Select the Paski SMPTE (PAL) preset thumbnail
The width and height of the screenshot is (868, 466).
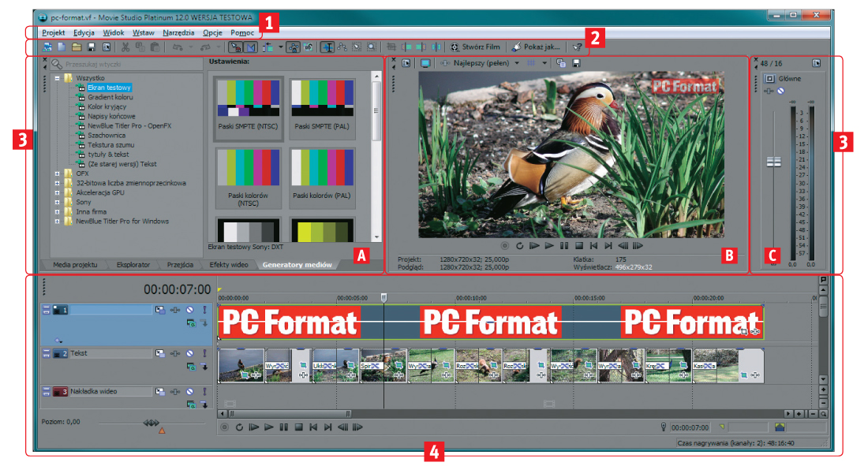(321, 108)
